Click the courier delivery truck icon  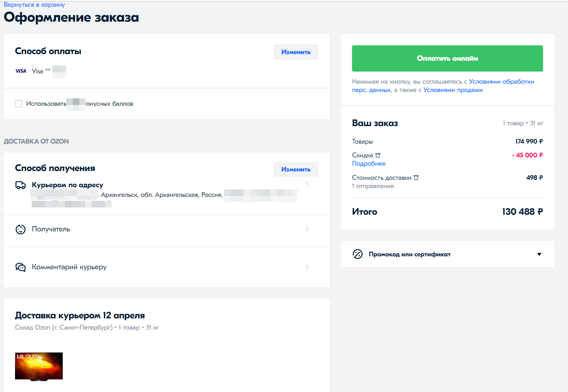(20, 185)
